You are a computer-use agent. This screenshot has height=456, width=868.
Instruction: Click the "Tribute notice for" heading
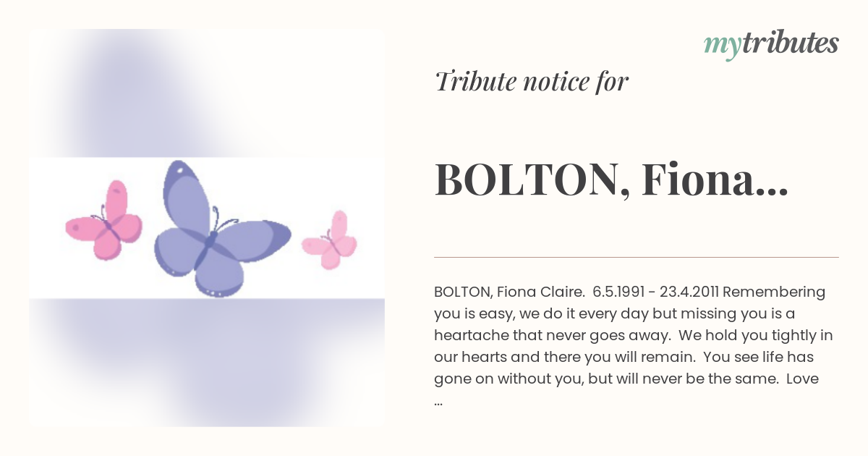click(x=532, y=82)
